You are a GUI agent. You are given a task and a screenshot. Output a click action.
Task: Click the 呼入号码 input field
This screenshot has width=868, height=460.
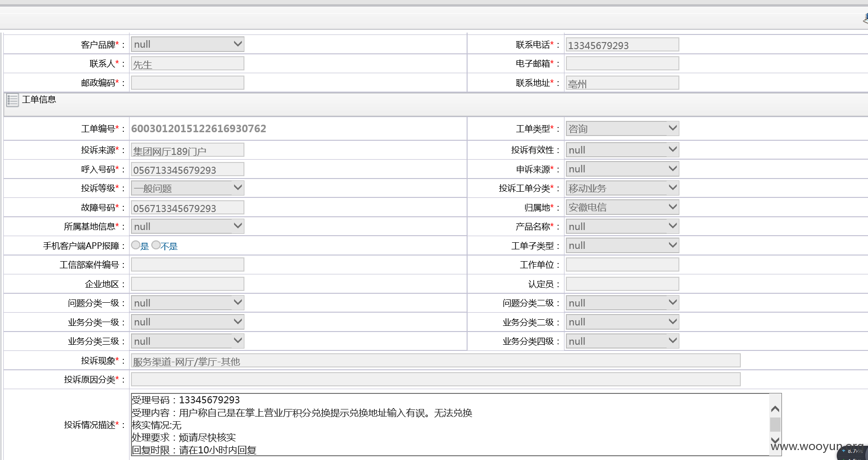188,169
